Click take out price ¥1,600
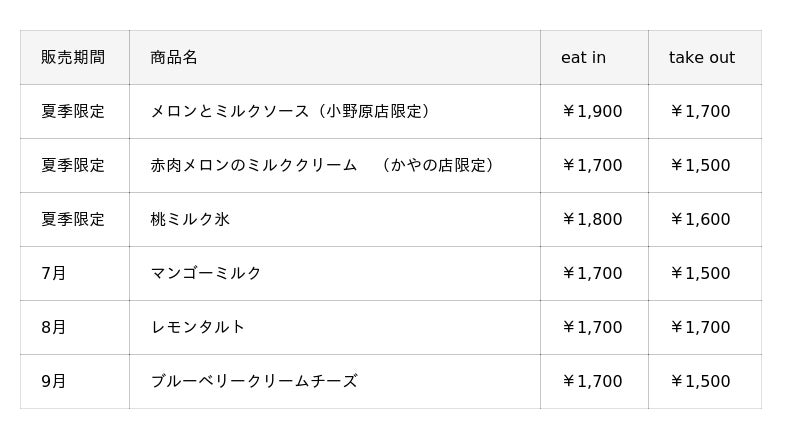Screen dimensions: 800x439 [x=700, y=220]
